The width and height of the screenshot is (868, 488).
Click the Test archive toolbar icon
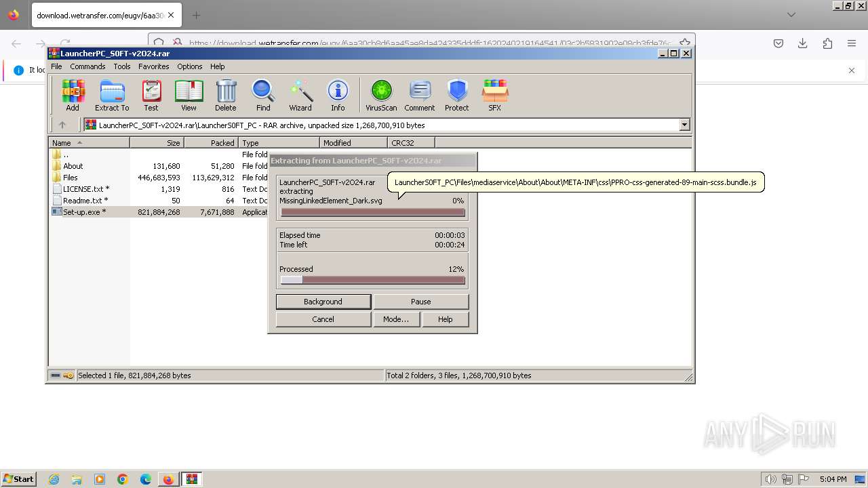pos(151,96)
